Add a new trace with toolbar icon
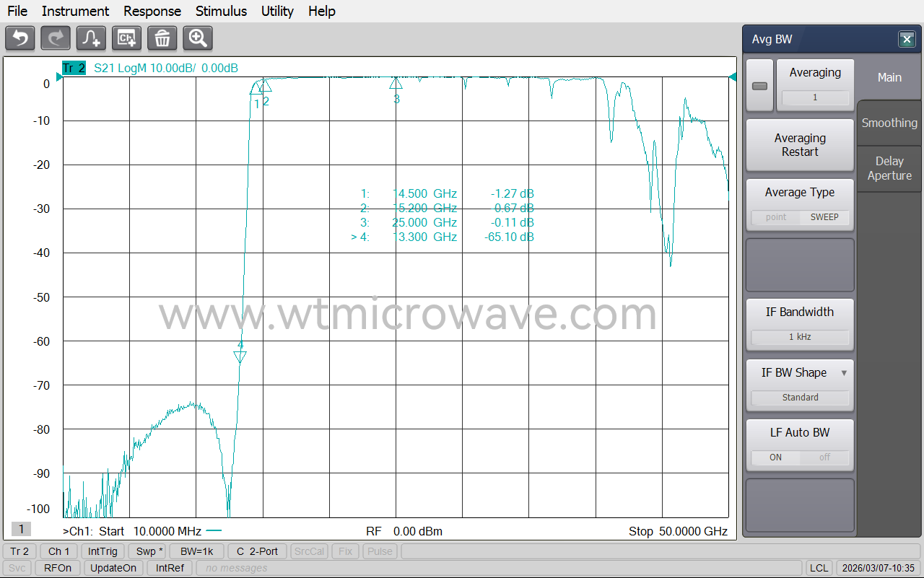 coord(91,38)
